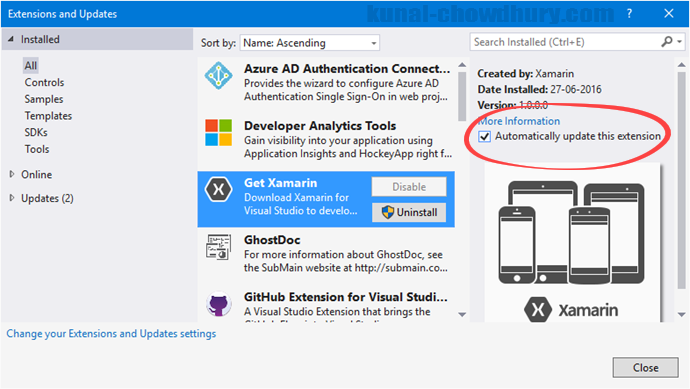
Task: Click the Created by: Xamarin text
Action: [525, 73]
